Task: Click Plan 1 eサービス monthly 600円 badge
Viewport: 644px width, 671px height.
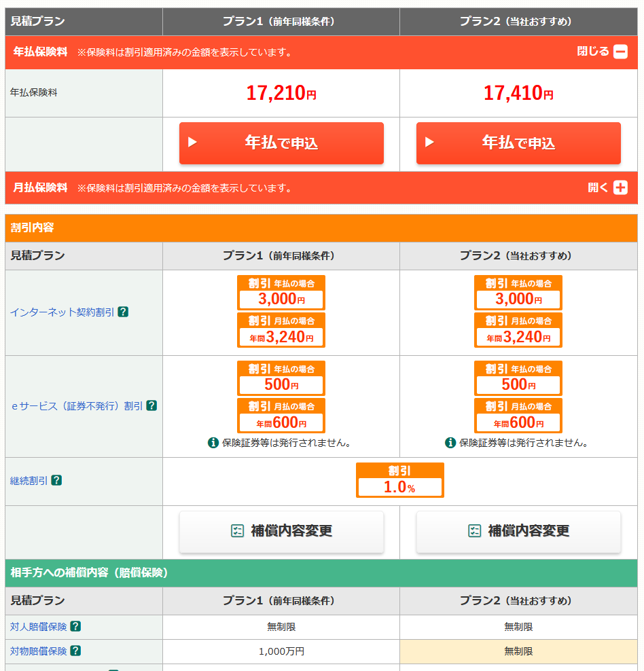Action: coord(281,416)
